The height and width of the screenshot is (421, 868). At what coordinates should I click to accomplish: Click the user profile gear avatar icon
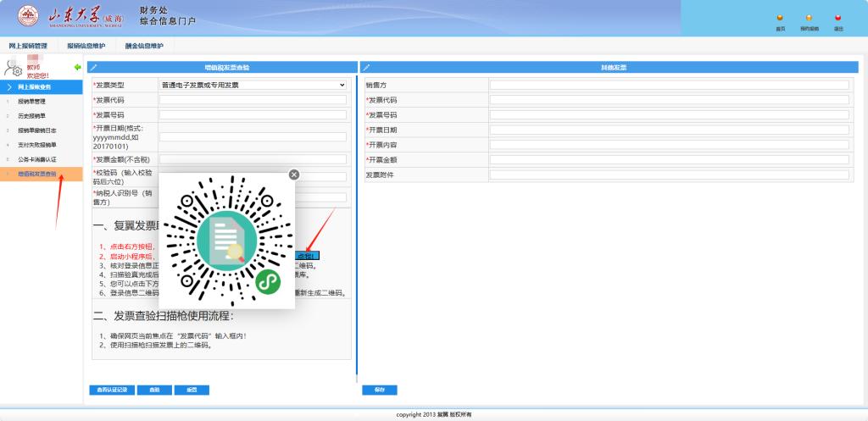pyautogui.click(x=12, y=67)
